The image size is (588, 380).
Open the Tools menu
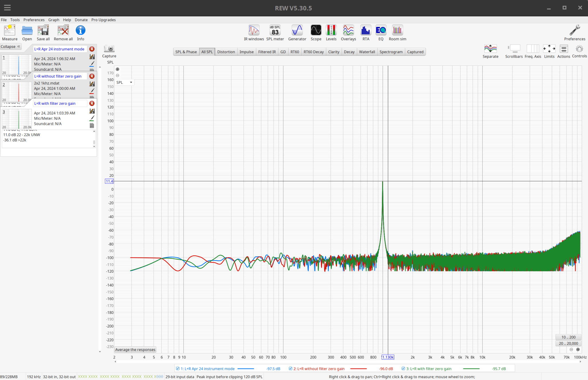pos(15,20)
